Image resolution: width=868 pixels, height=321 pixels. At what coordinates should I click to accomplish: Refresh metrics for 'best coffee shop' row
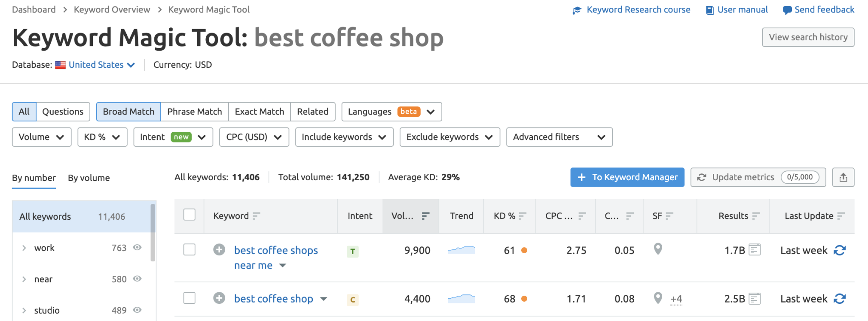840,299
